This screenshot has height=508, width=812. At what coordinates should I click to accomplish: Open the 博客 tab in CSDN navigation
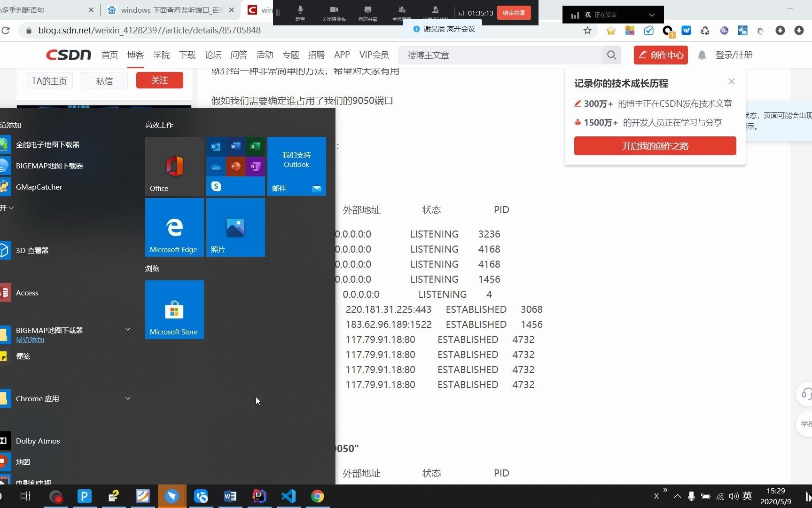point(135,55)
